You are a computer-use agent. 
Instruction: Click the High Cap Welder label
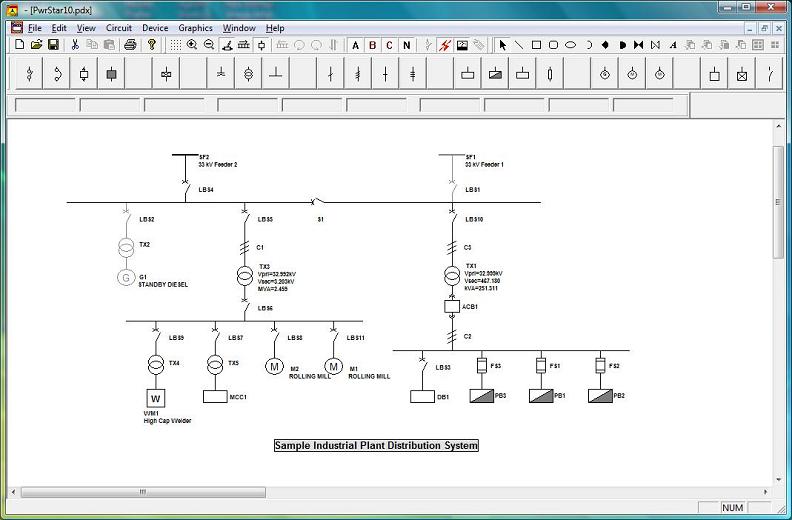[x=167, y=421]
